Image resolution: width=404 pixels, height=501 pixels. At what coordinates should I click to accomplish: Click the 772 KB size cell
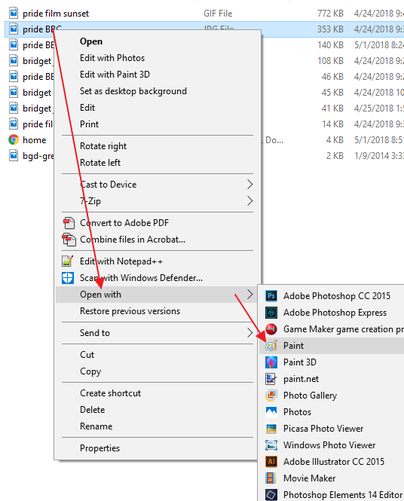click(330, 13)
